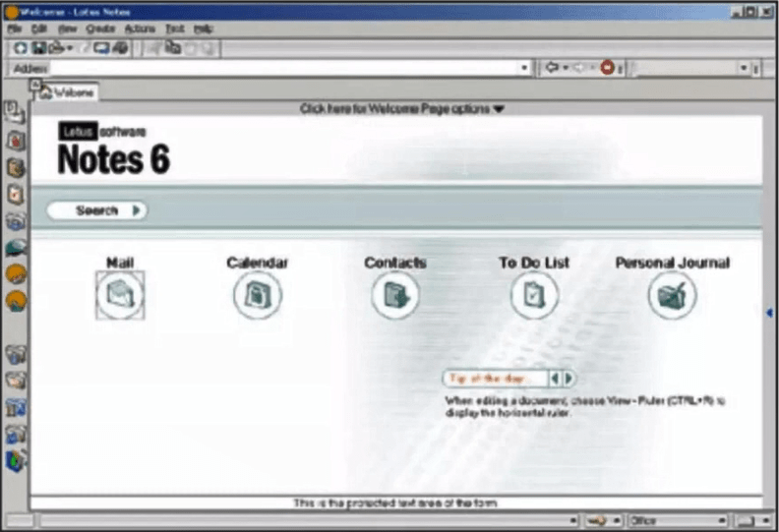Expand the Welcome Page options
The height and width of the screenshot is (532, 779).
point(402,109)
